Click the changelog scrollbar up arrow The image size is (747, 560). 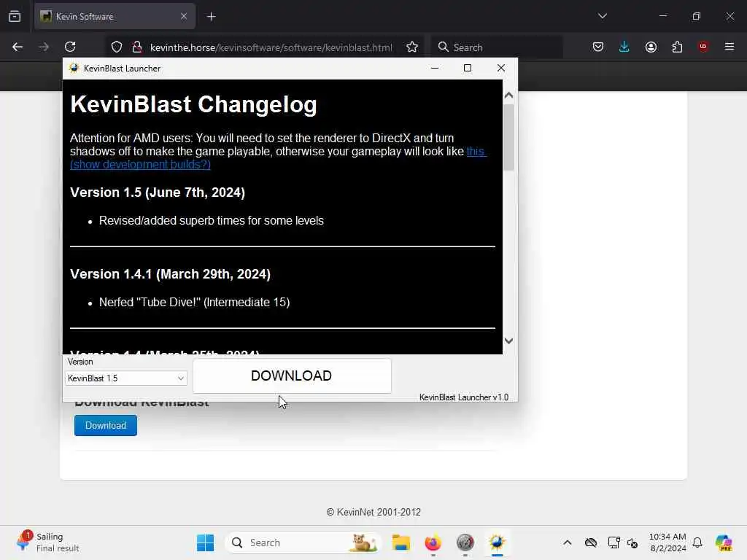click(508, 96)
